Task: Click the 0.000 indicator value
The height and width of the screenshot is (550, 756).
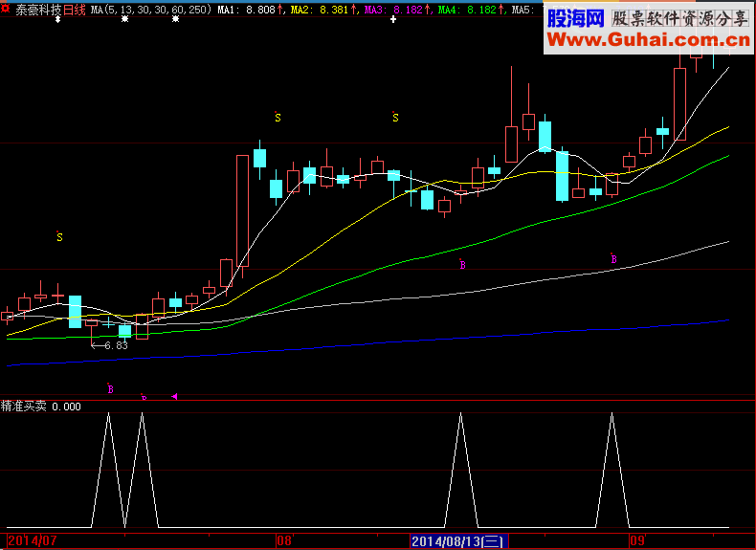Action: (67, 407)
